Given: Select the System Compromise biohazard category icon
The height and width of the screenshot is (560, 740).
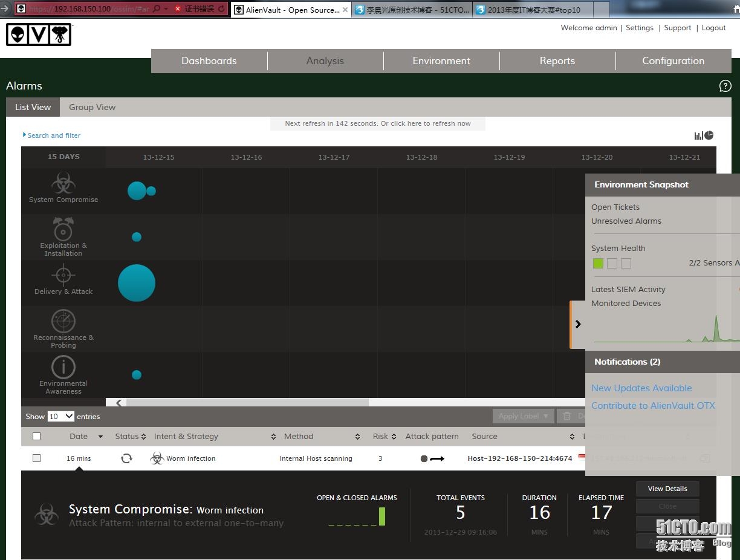Looking at the screenshot, I should tap(63, 183).
